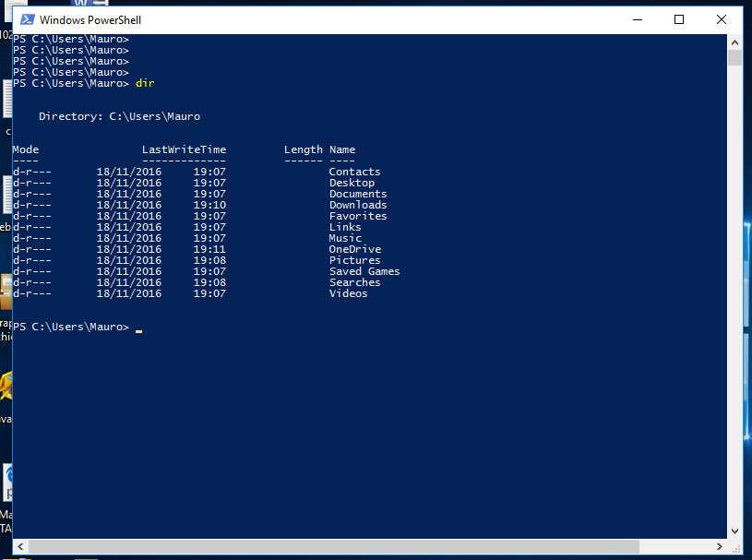This screenshot has height=560, width=752.
Task: Click the horizontal scrollbar thumb
Action: coord(334,546)
